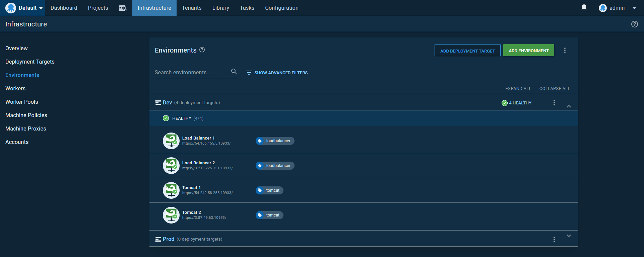Open the project search icon in navbar

tap(123, 8)
